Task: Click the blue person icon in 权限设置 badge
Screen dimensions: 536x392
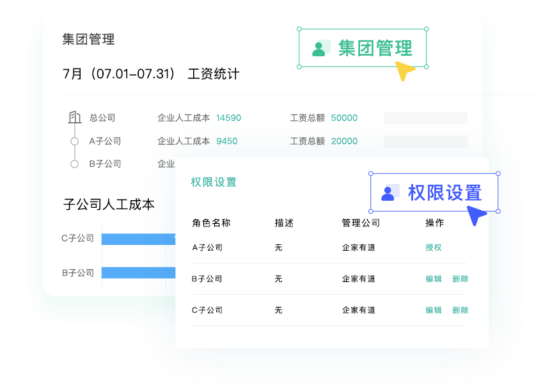Action: tap(388, 193)
